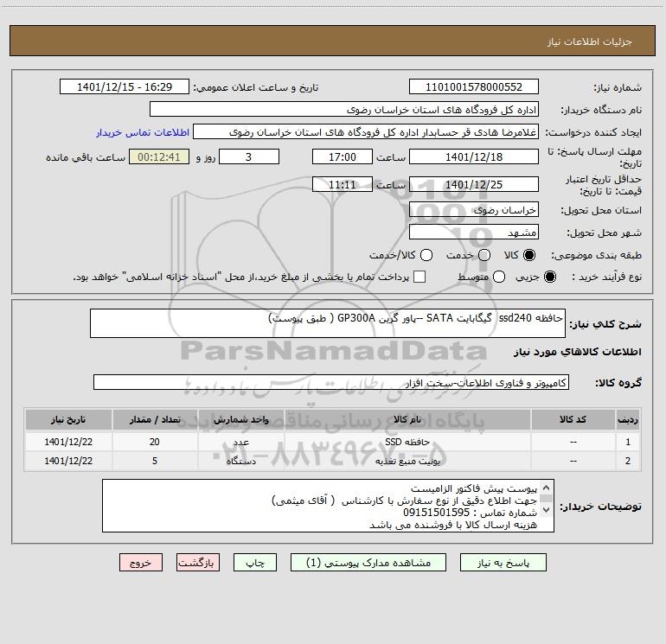Click the validity time 11:11 field
This screenshot has width=666, height=644.
click(x=343, y=184)
